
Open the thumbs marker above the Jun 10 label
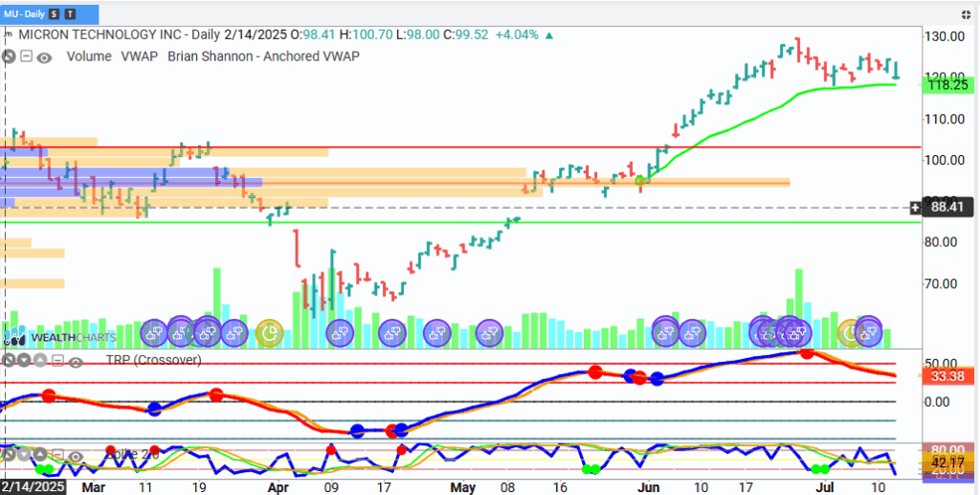[x=693, y=334]
